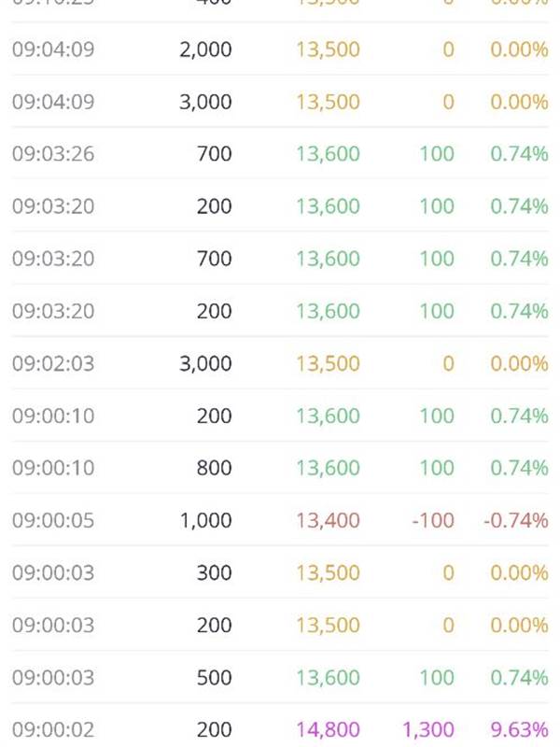Click the 2,000 volume value
560x747 pixels.
click(x=205, y=49)
